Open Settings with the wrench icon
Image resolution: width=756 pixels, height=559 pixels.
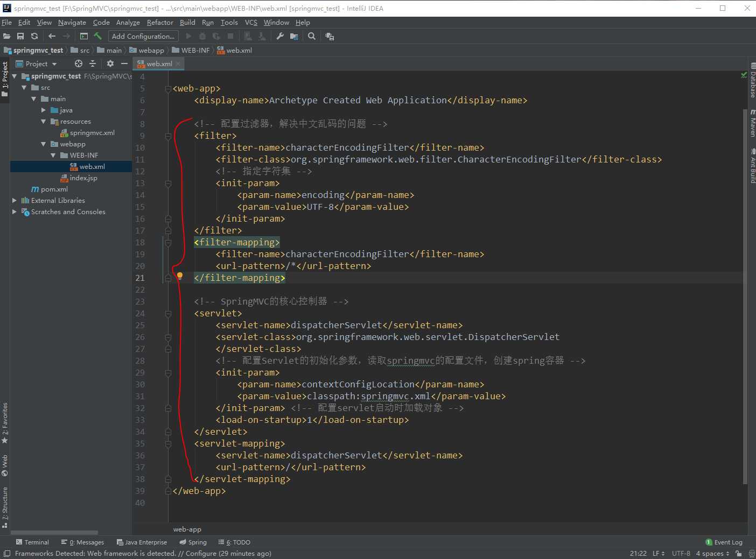tap(280, 36)
